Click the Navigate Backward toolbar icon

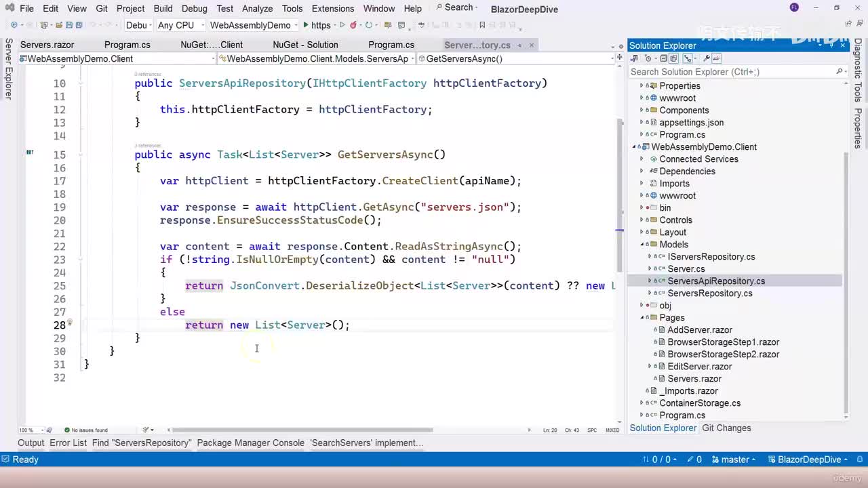14,25
